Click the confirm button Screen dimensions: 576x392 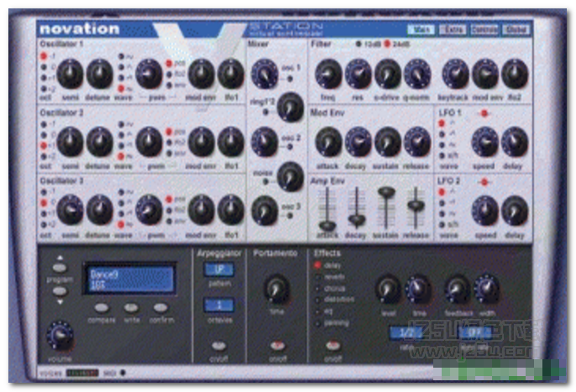160,307
